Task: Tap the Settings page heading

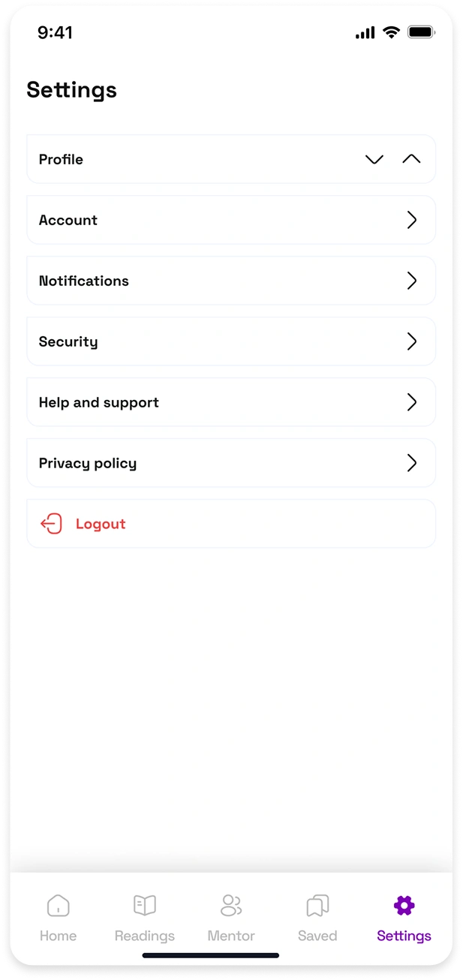Action: 72,90
